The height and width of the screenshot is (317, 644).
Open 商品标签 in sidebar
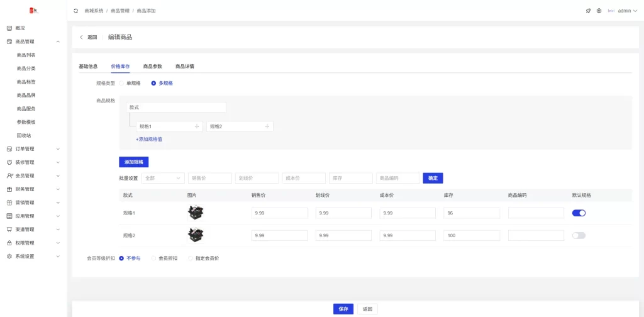26,82
